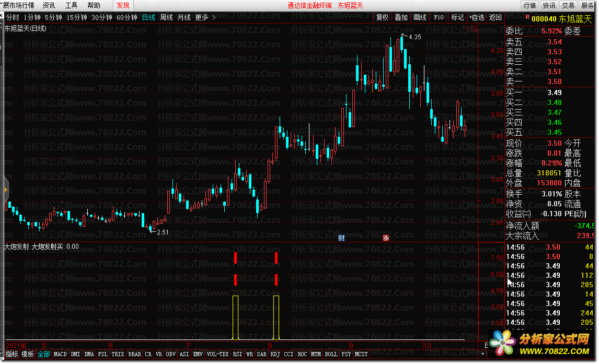The image size is (599, 364).
Task: Click the 叠加 overlay button
Action: click(x=401, y=18)
